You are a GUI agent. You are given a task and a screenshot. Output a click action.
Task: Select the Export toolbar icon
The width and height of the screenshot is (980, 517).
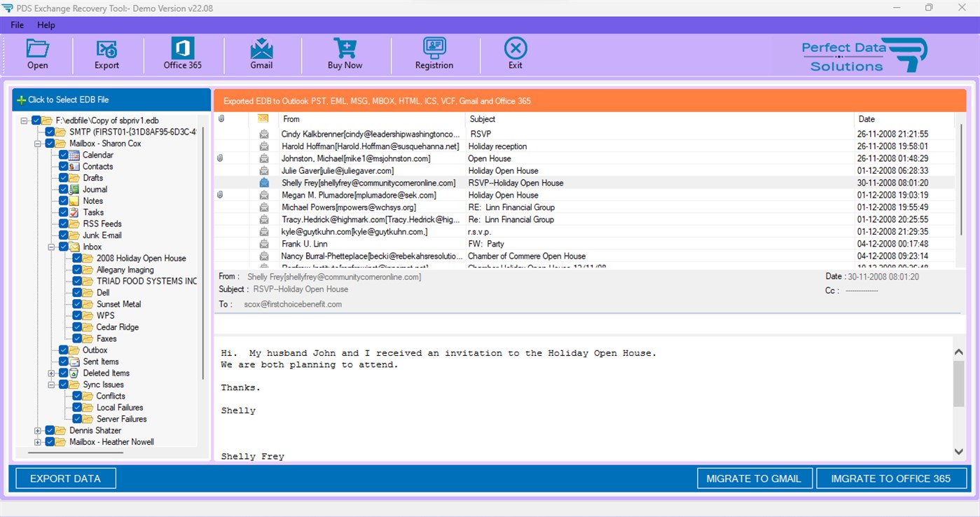[106, 54]
